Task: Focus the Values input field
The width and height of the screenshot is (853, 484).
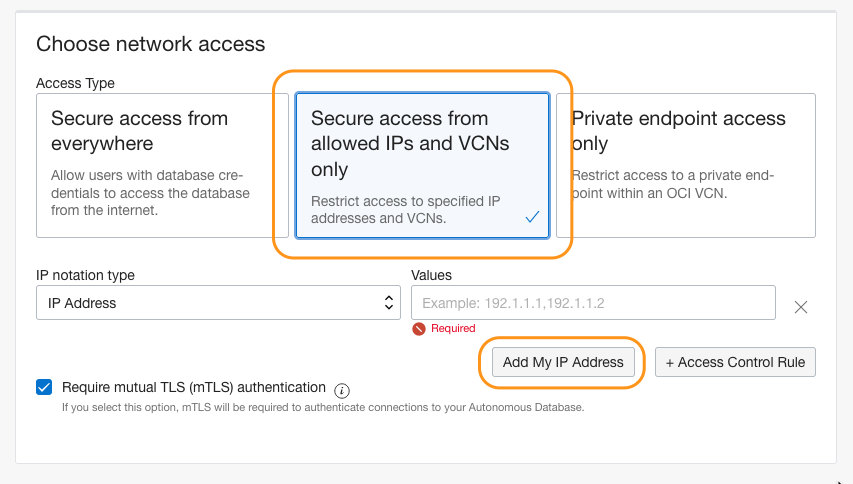Action: pyautogui.click(x=593, y=303)
